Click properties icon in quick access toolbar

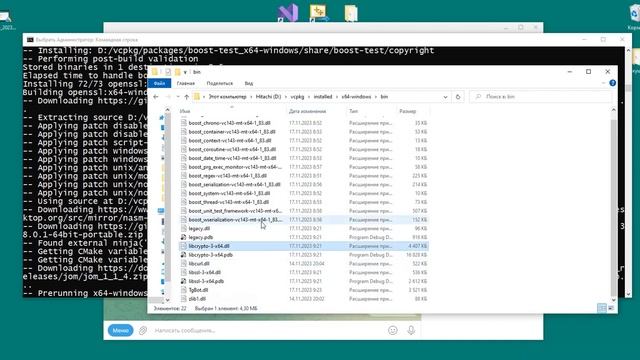point(168,72)
